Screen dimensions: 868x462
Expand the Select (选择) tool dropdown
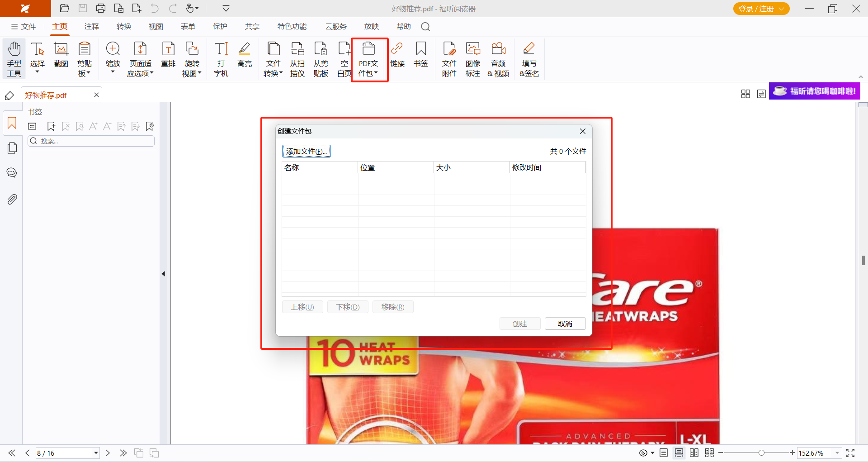click(38, 71)
